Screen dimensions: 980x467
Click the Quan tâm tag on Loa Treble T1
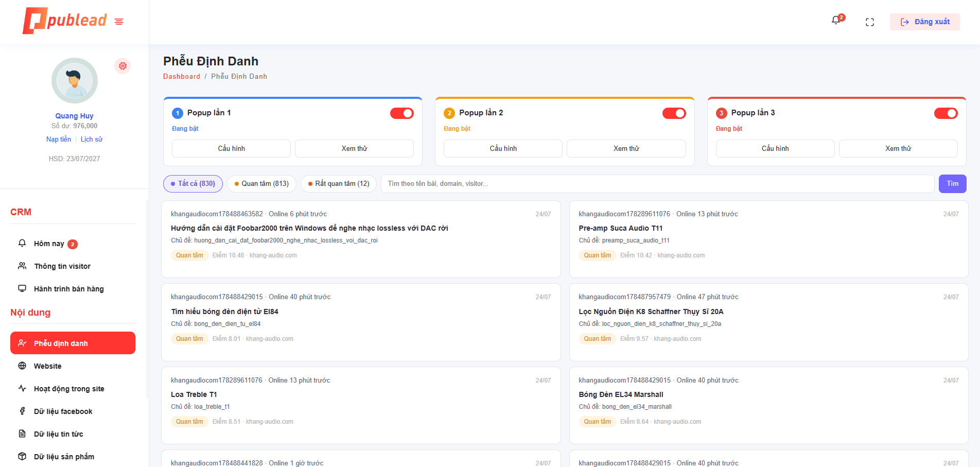189,422
